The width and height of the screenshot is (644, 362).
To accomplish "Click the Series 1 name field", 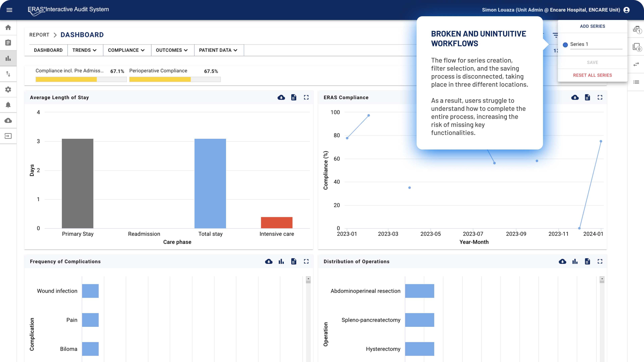I will (x=596, y=44).
